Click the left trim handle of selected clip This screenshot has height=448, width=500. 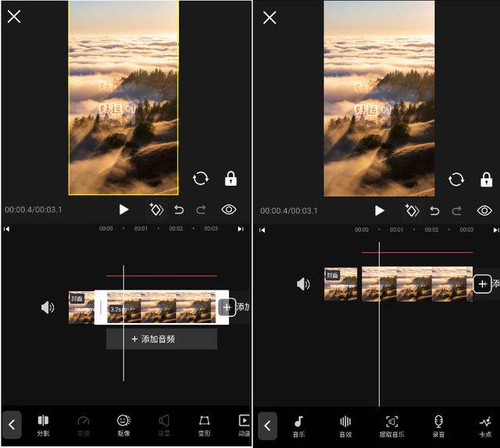100,308
